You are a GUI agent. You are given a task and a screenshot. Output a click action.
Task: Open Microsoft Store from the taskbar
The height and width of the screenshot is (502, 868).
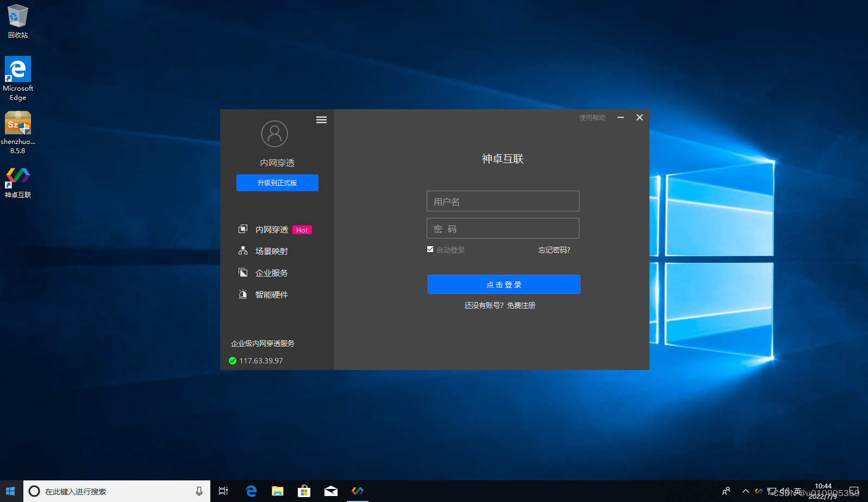(304, 491)
